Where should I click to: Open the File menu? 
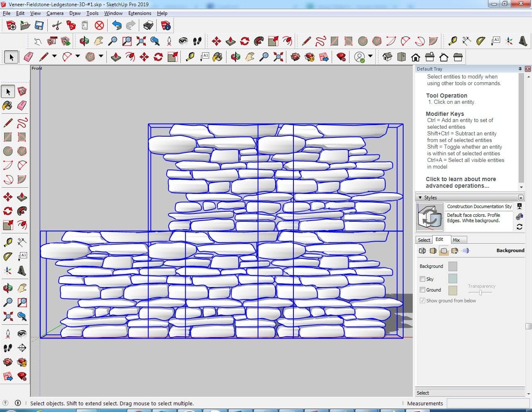coord(7,13)
